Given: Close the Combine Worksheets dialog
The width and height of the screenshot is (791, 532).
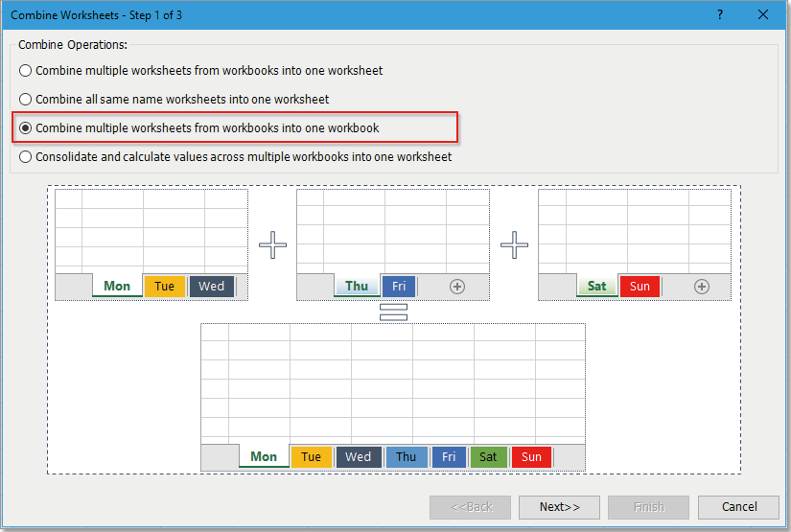Looking at the screenshot, I should point(763,14).
